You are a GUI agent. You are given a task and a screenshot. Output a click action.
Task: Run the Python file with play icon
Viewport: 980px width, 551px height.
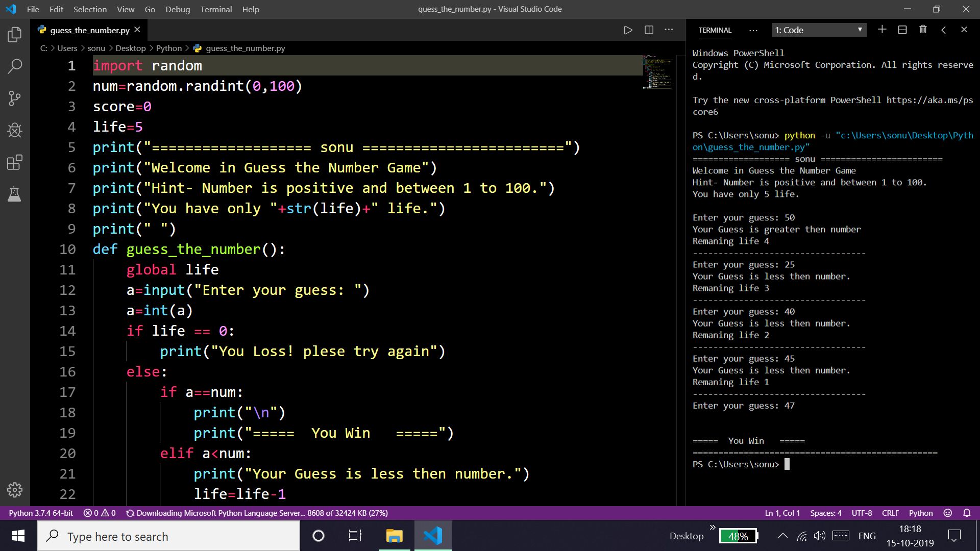tap(628, 30)
